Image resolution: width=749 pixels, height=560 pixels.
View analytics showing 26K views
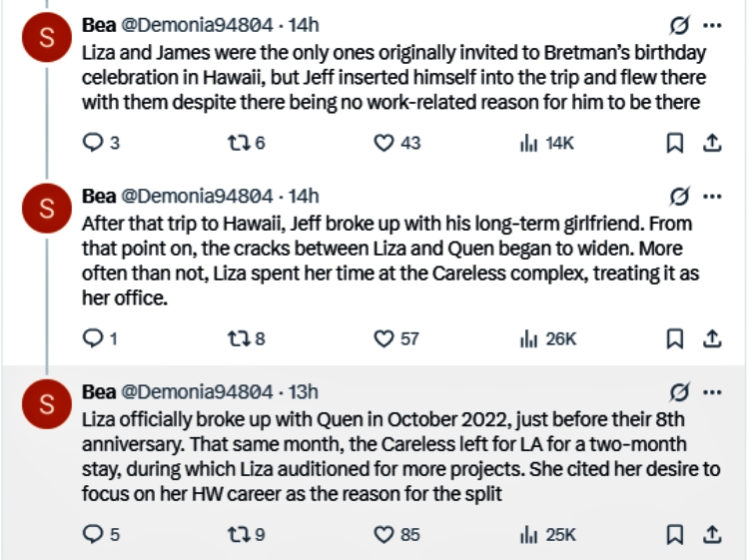[548, 339]
